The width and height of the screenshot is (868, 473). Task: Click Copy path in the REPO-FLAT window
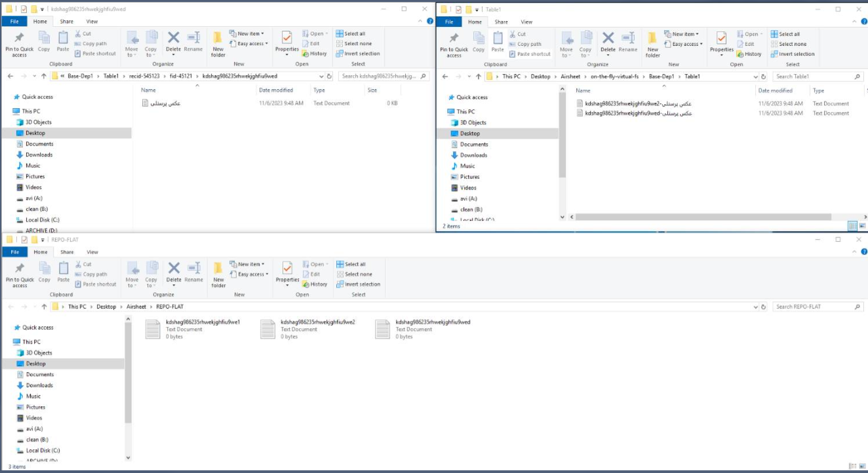pos(90,274)
